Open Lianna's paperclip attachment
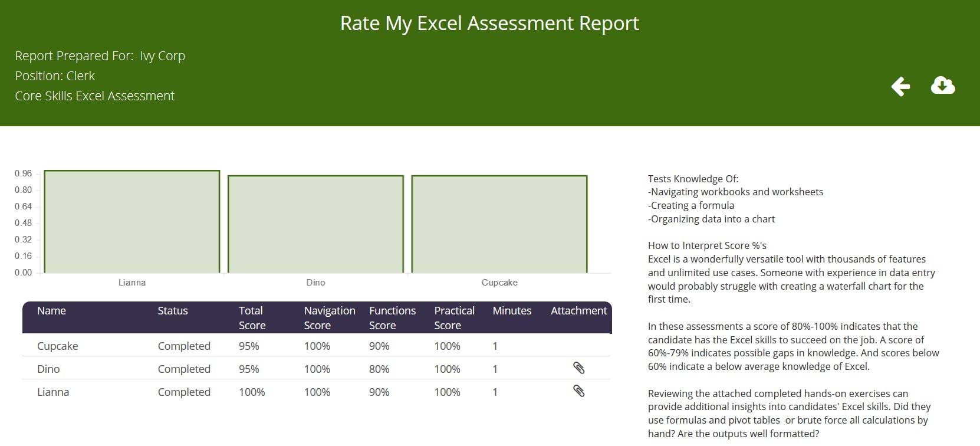Image resolution: width=980 pixels, height=446 pixels. pos(578,391)
